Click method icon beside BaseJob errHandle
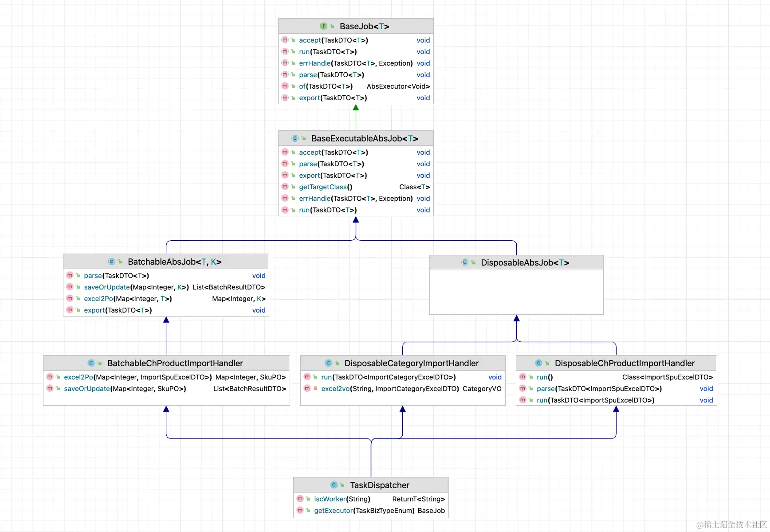Image resolution: width=770 pixels, height=532 pixels. coord(285,63)
